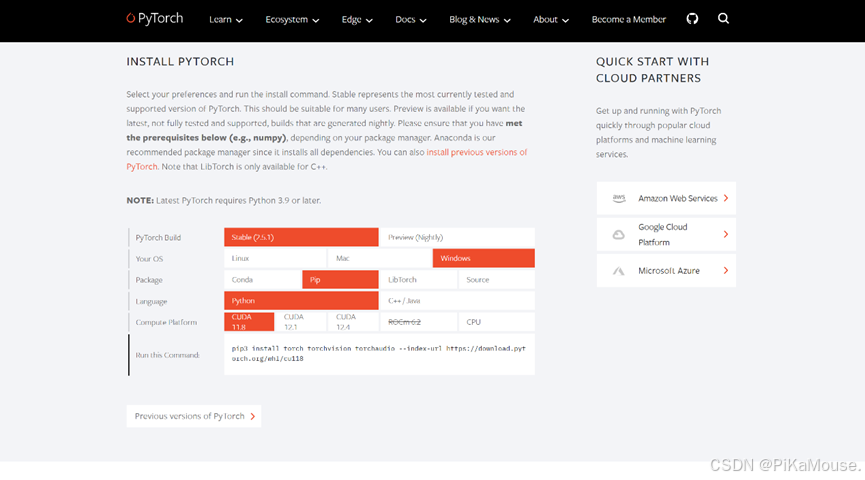The image size is (865, 480).
Task: Click the Compute Platform row label
Action: tap(166, 322)
